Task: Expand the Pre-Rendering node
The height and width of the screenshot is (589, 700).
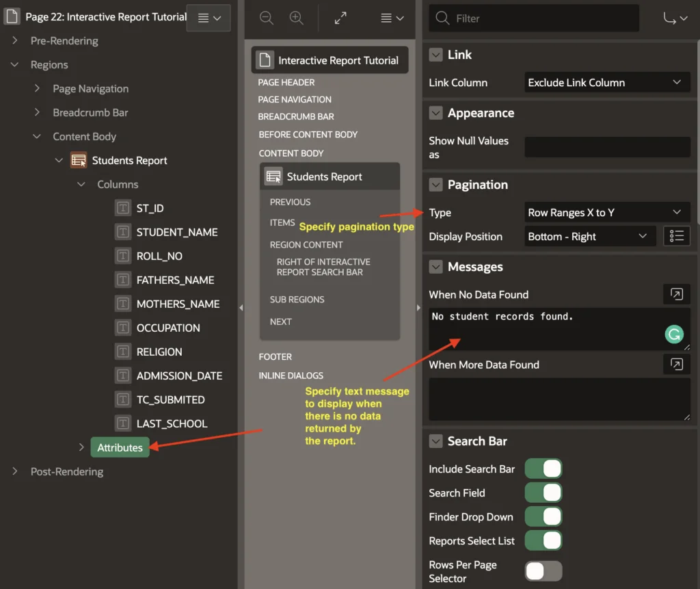Action: click(15, 40)
